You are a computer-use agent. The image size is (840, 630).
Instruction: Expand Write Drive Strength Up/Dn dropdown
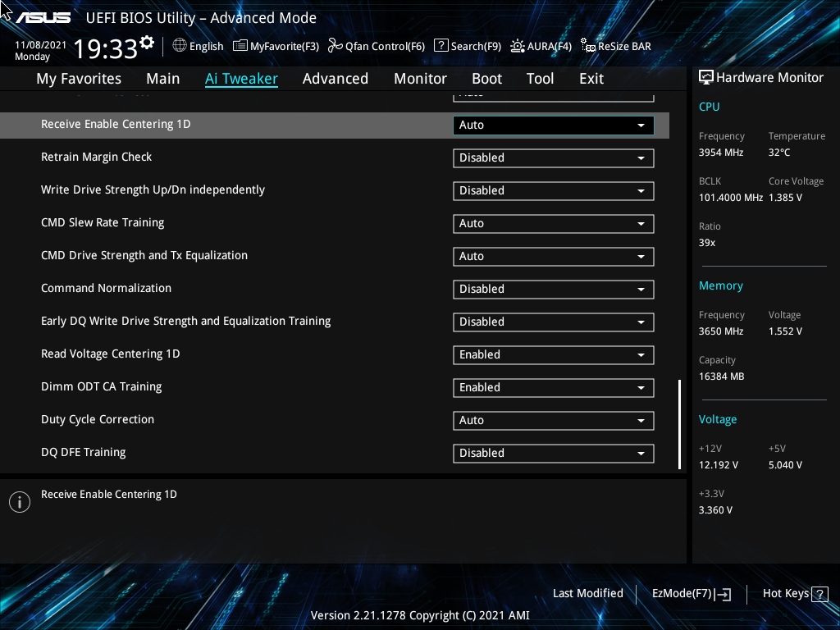coord(554,190)
